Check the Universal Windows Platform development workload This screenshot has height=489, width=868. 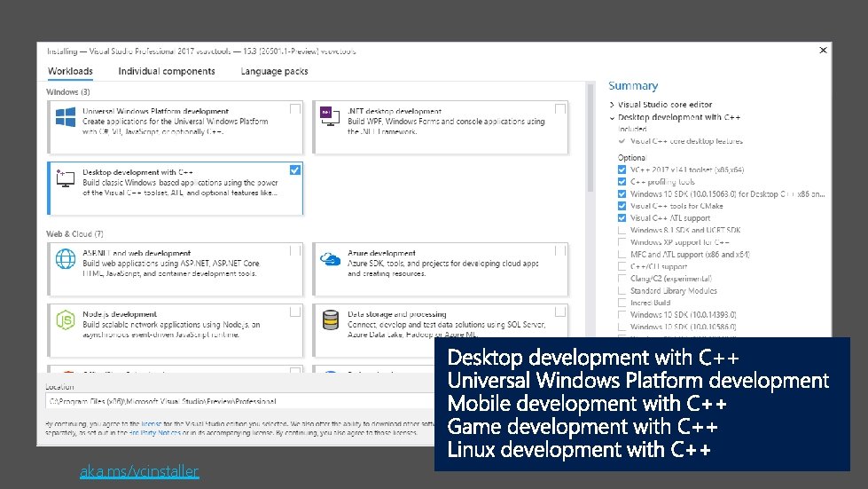pyautogui.click(x=295, y=109)
